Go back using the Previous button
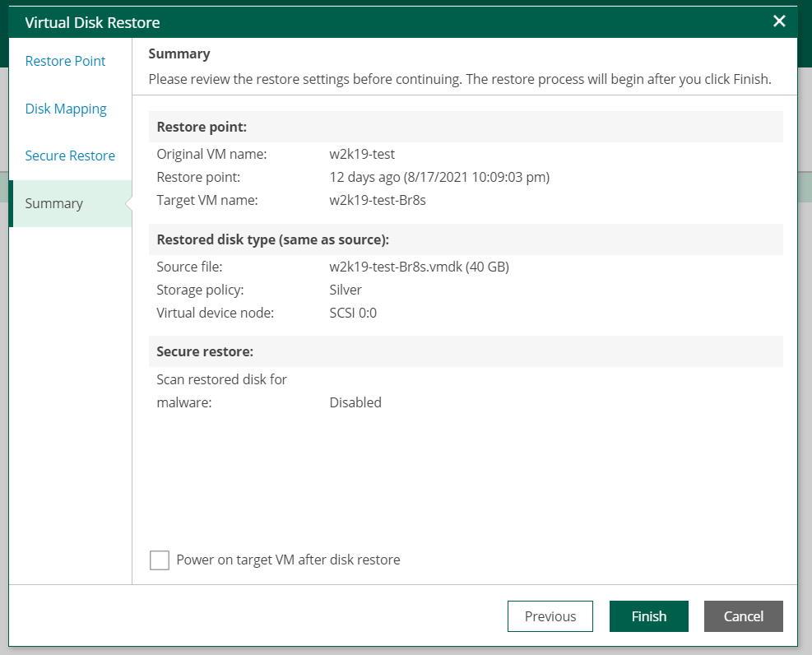 [x=550, y=616]
